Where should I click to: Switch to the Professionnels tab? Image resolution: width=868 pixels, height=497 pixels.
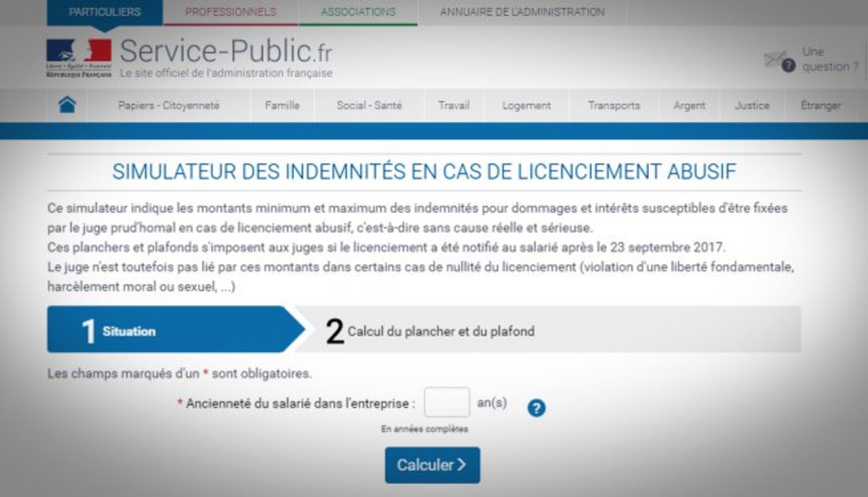(231, 12)
